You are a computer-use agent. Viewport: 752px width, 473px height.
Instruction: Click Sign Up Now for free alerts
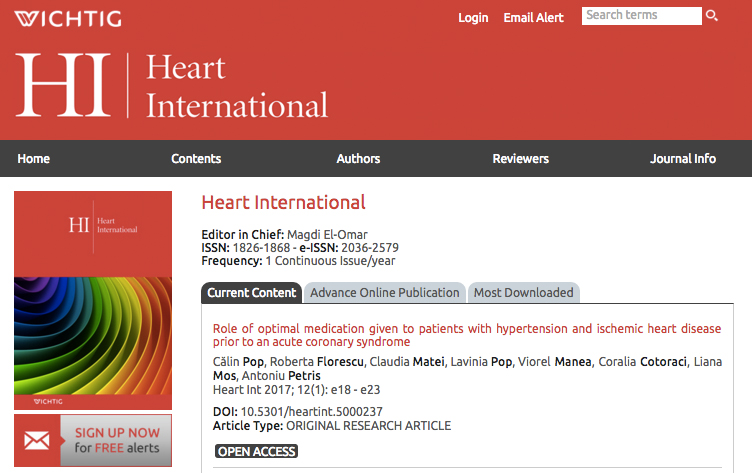click(x=116, y=441)
